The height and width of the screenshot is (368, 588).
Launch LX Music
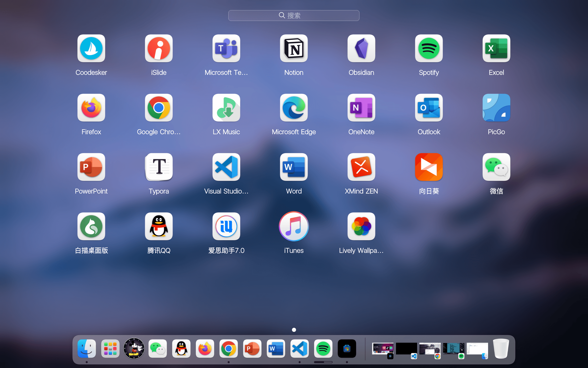(x=226, y=108)
